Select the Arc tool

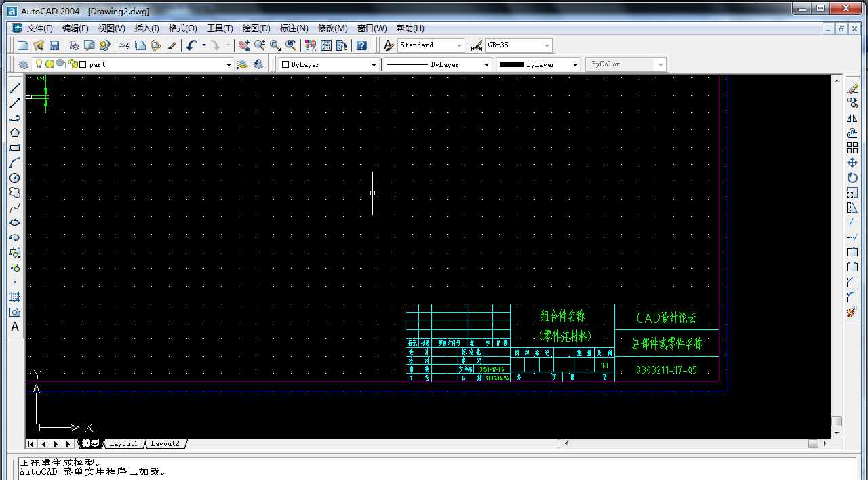coord(15,163)
